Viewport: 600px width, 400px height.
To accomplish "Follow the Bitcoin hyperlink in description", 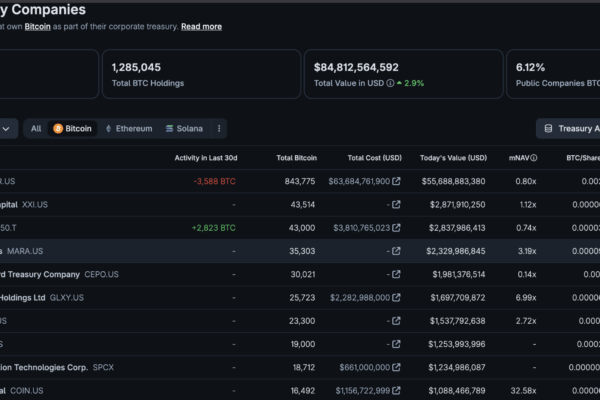I will (x=38, y=26).
